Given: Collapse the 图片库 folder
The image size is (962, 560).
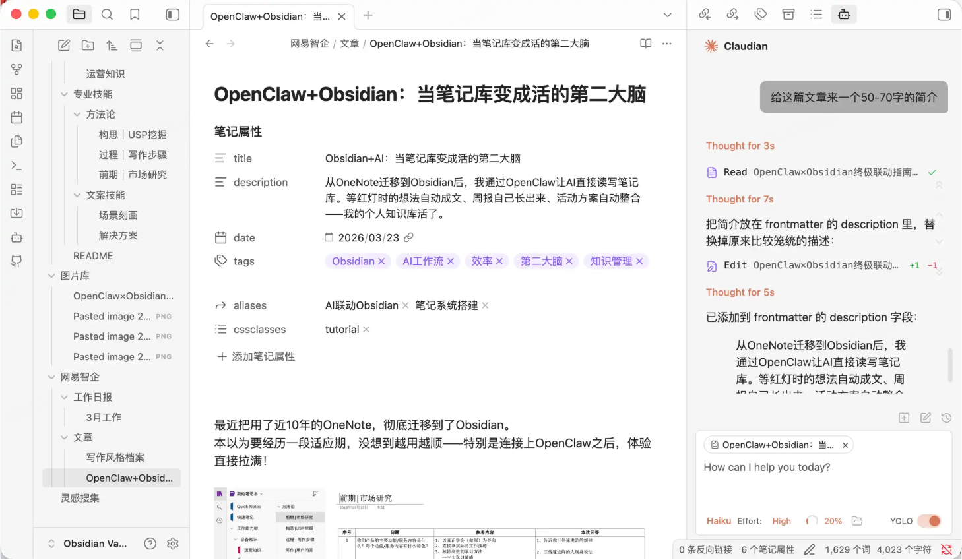Looking at the screenshot, I should (x=51, y=276).
